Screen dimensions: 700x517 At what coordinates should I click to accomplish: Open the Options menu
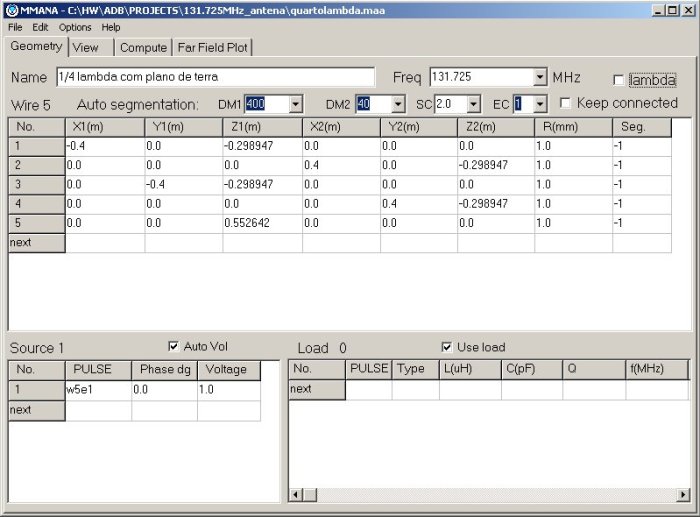75,27
